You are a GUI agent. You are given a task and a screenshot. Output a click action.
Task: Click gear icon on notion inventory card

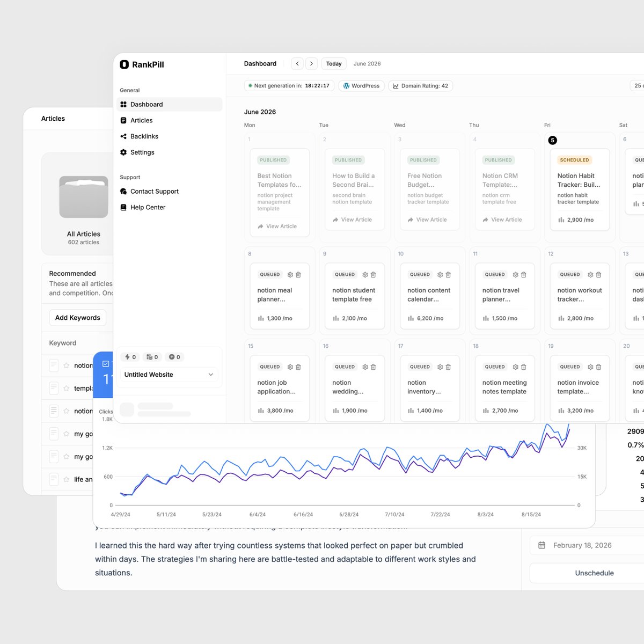tap(440, 367)
